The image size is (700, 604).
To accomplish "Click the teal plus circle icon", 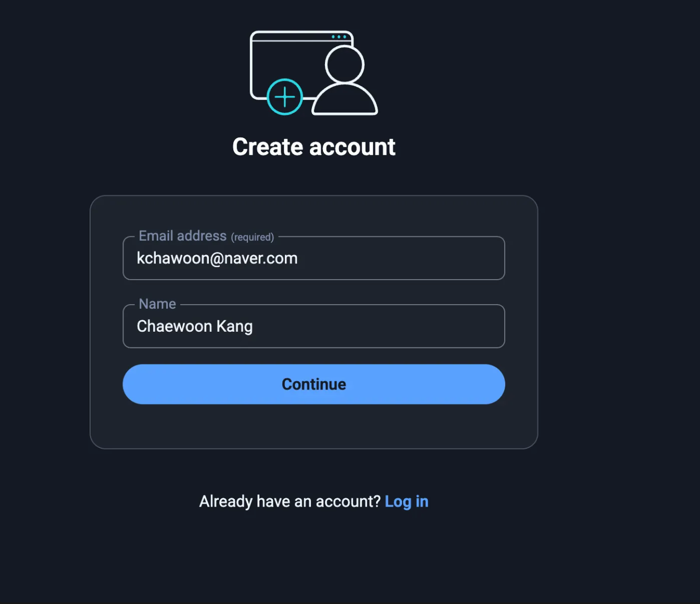I will click(284, 97).
